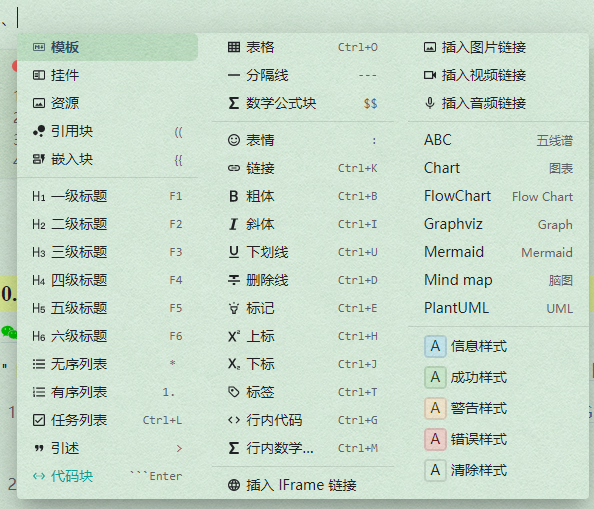Click the 表情 smiley emoji icon
594x509 pixels.
point(234,141)
